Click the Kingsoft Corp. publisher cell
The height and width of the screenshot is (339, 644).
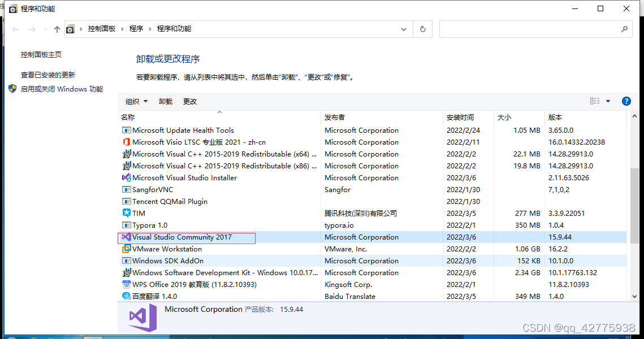(348, 284)
